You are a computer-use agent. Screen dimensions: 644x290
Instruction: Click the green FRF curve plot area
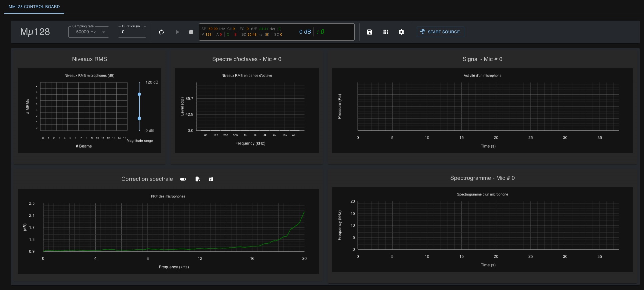(x=174, y=227)
